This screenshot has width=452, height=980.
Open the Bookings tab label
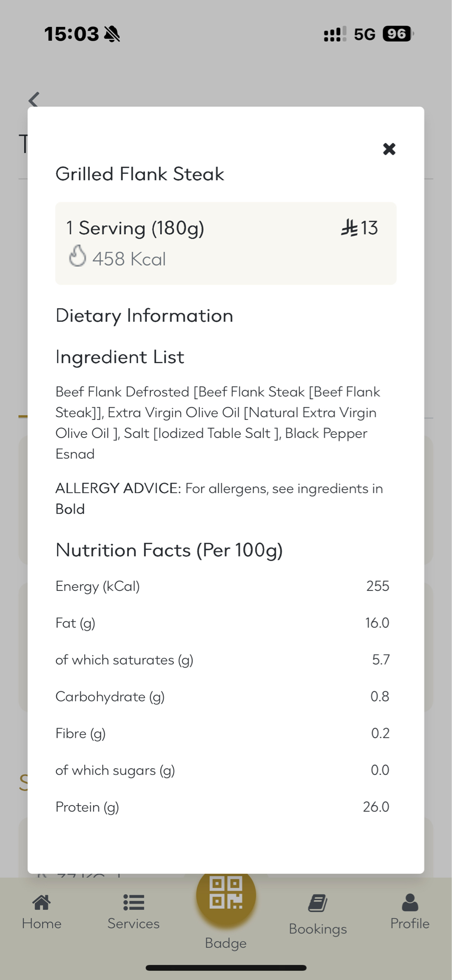tap(318, 929)
